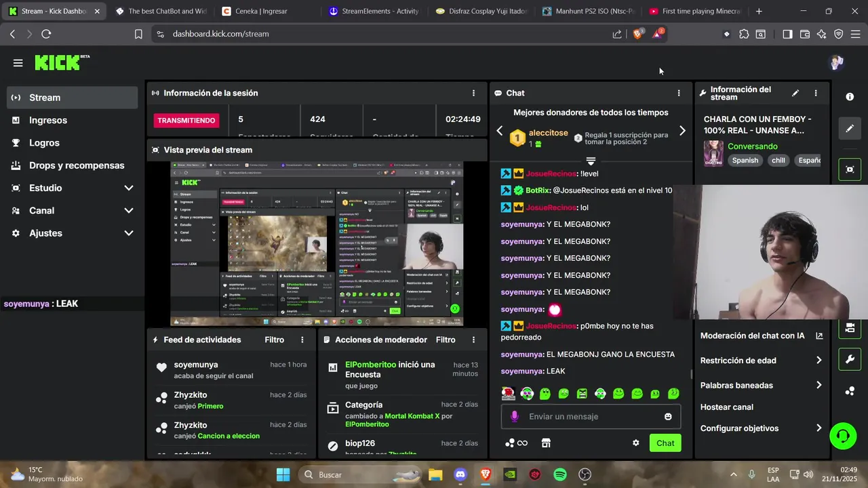Open Filtro in Acciones de moderador
Screen dimensions: 868x488
point(446,340)
